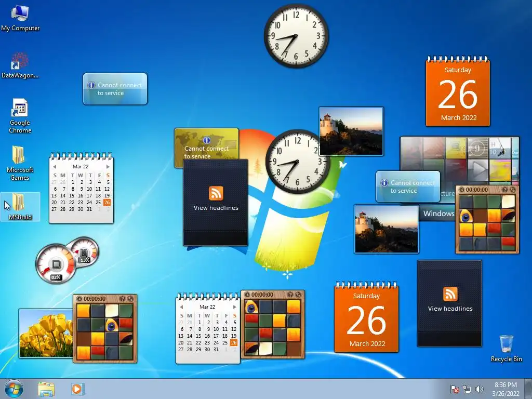
Task: Click 'View headlines' in gadget above Recycle Bin
Action: coord(450,309)
